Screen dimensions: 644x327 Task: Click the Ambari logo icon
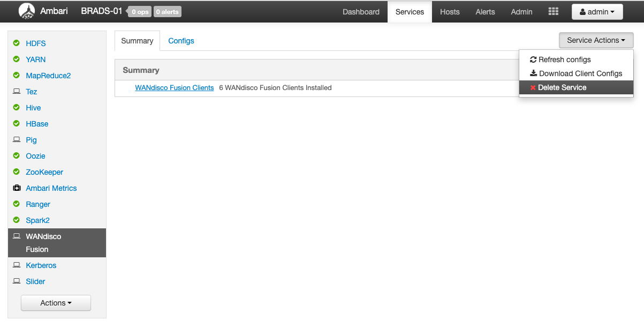26,11
